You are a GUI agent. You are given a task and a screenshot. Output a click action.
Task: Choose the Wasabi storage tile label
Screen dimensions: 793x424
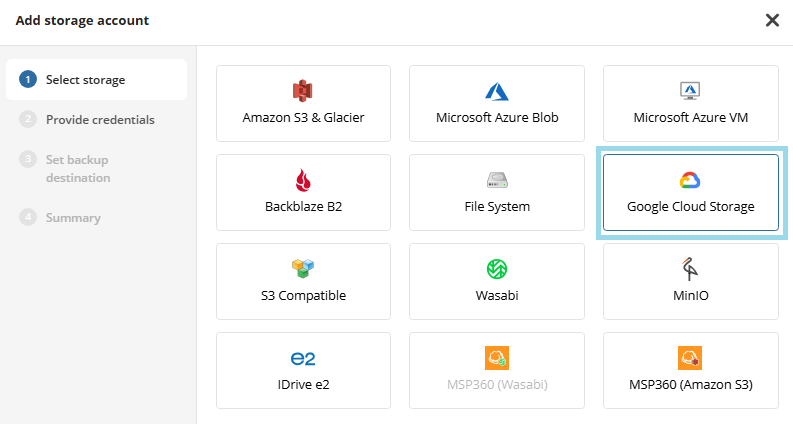497,296
